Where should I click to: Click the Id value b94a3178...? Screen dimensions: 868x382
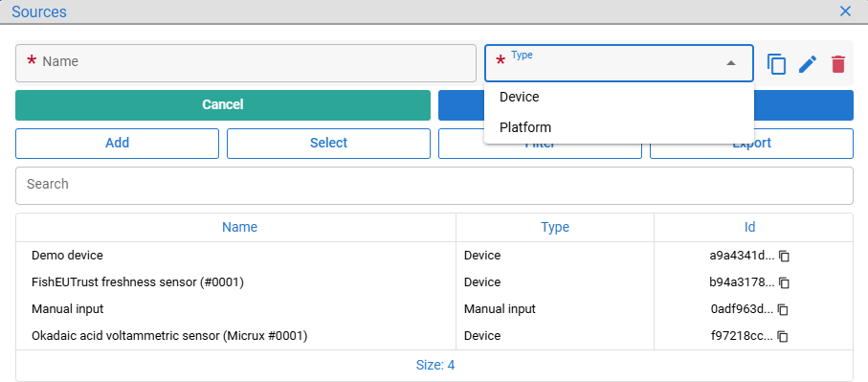742,282
